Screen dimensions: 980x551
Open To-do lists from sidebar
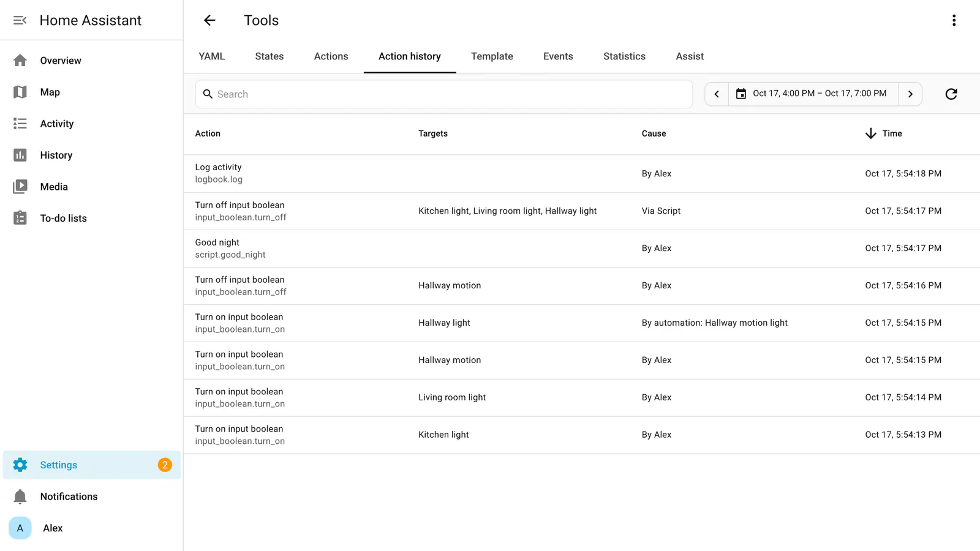[x=92, y=218]
